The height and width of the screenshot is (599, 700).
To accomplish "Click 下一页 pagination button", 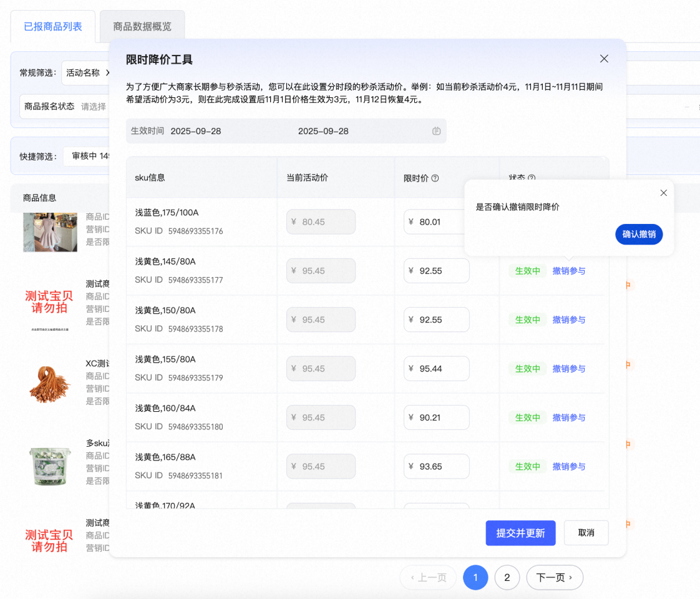I will pos(555,578).
